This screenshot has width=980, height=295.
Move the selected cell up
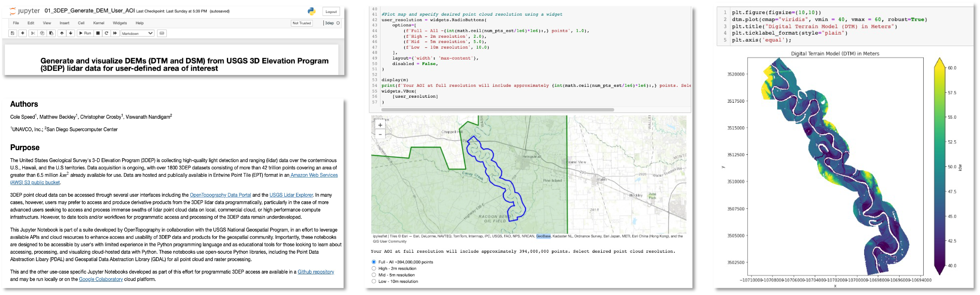[62, 33]
